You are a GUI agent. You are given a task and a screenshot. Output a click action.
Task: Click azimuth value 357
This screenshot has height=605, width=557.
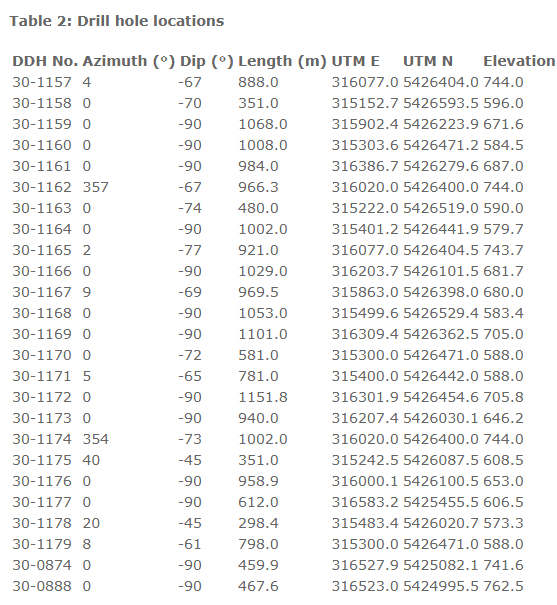[x=95, y=187]
